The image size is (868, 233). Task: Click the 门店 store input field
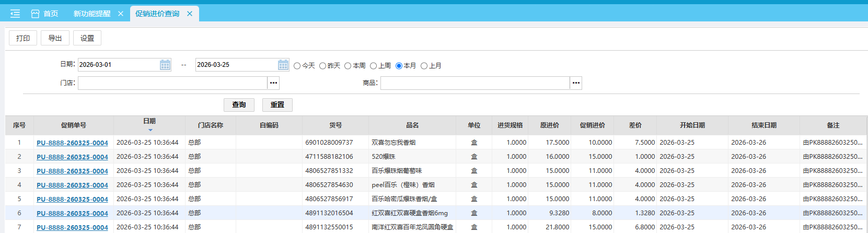click(172, 83)
